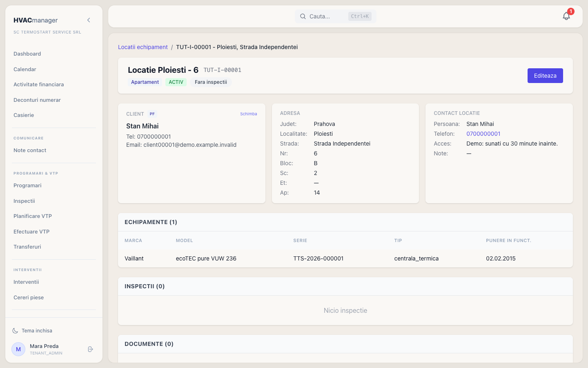The height and width of the screenshot is (368, 588).
Task: Click the centrala_termica type cell
Action: click(x=416, y=258)
